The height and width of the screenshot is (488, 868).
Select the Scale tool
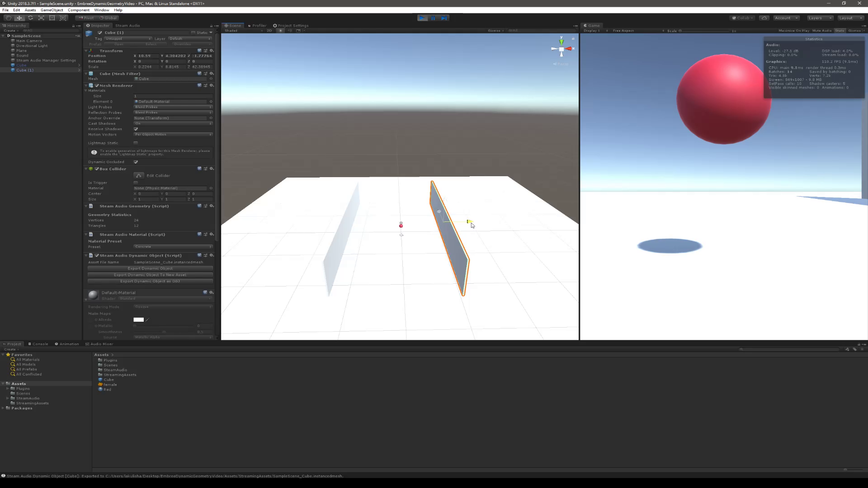click(41, 18)
